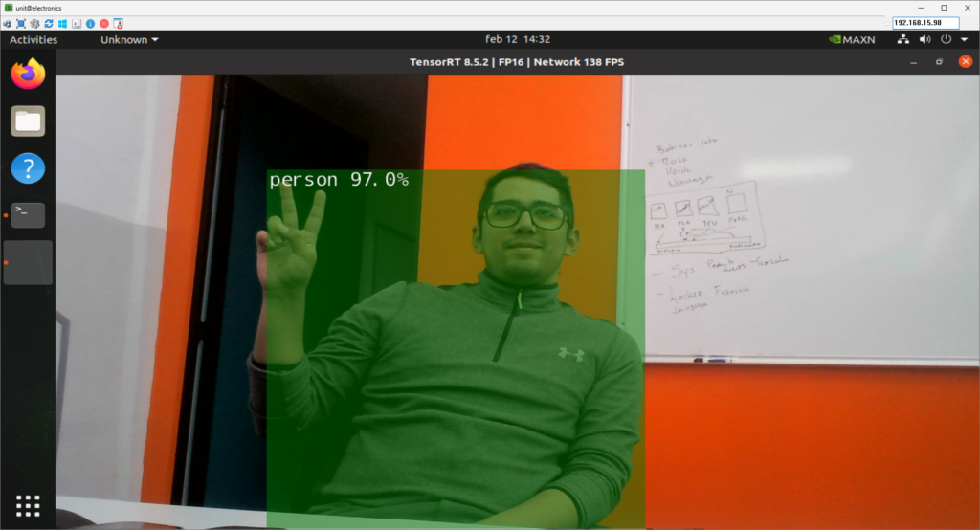Click the volume speaker icon in top bar

click(x=925, y=40)
